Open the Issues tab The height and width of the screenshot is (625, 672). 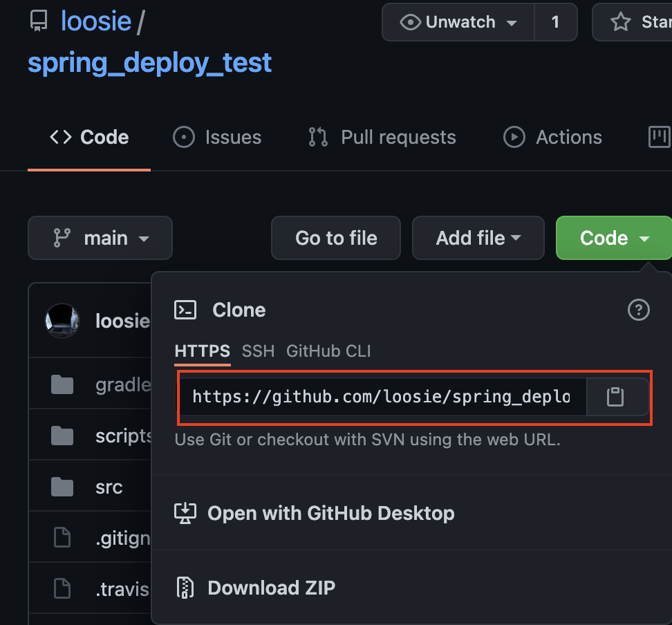tap(217, 138)
